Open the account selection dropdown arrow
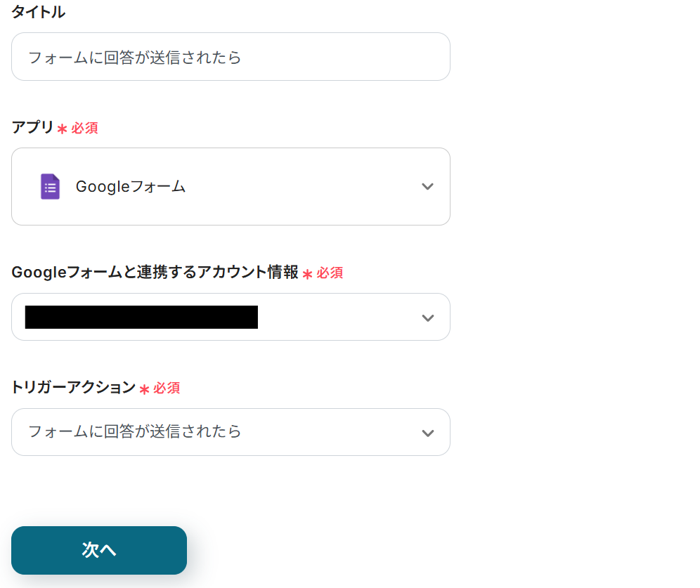Viewport: 700px width, 588px height. point(427,318)
